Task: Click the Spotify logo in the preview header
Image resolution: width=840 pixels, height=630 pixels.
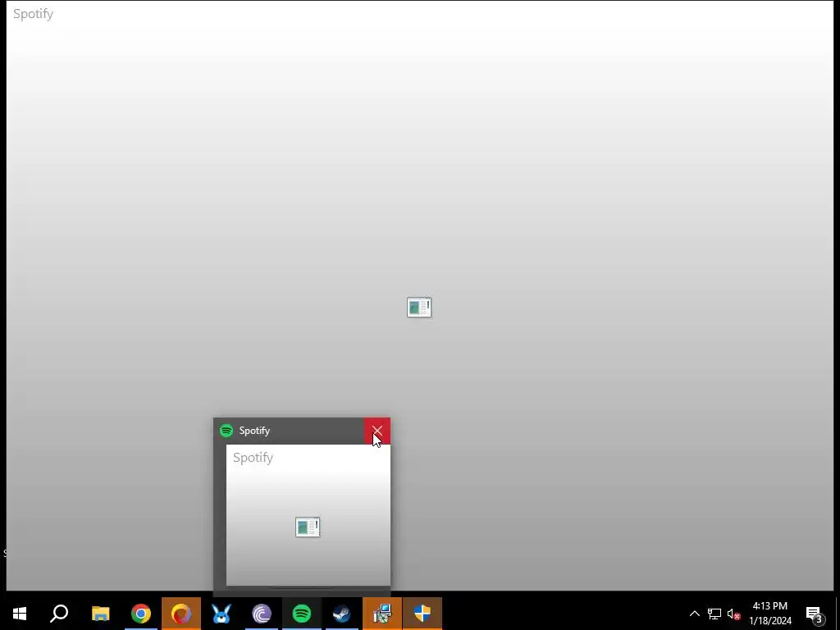Action: [226, 431]
